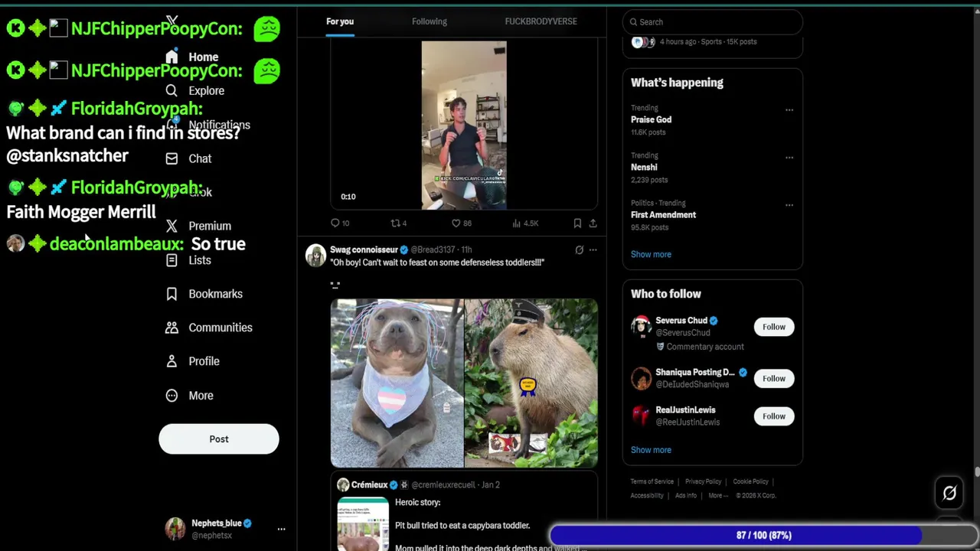Open Premium X icon in sidebar
Viewport: 980px width, 551px height.
click(171, 226)
